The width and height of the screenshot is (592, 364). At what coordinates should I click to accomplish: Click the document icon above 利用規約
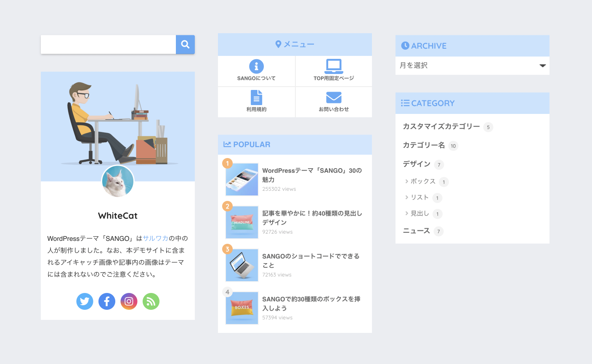point(256,97)
